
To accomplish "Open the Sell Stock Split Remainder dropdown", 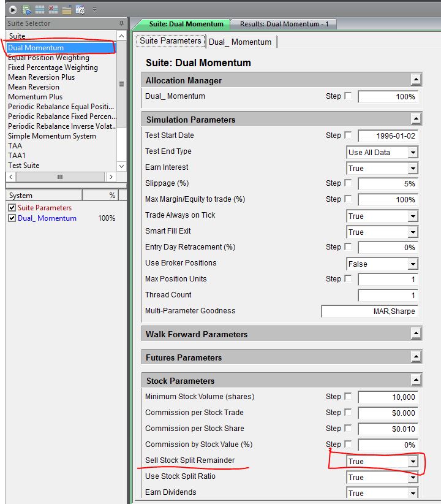I will coord(413,462).
